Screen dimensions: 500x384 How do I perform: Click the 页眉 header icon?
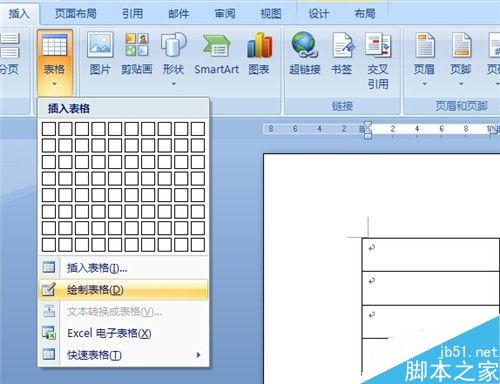(x=425, y=45)
